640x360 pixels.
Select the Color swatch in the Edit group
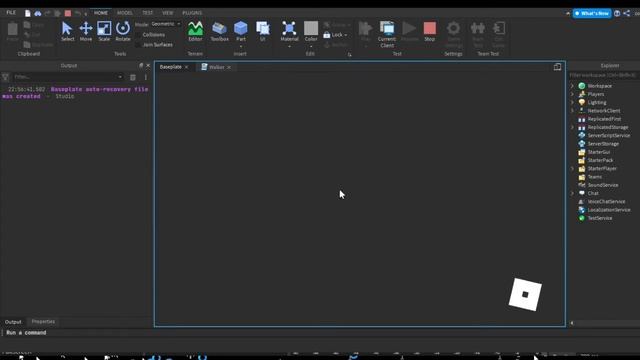[311, 29]
